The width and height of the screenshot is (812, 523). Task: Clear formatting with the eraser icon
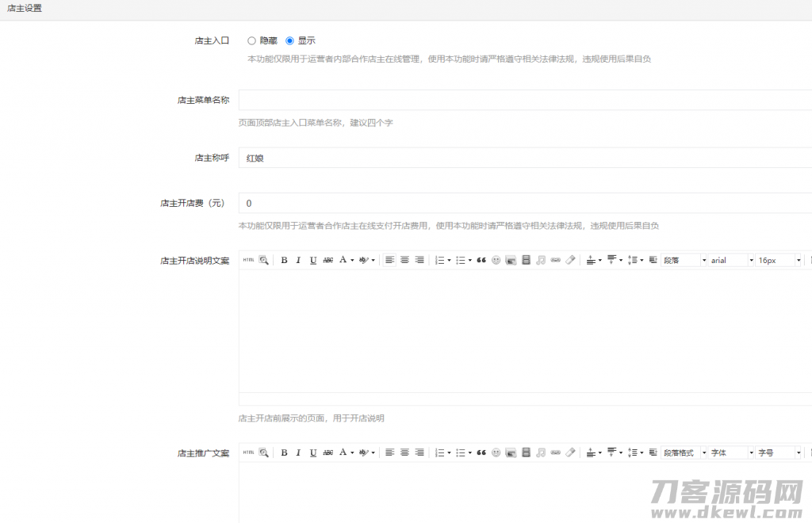point(570,260)
